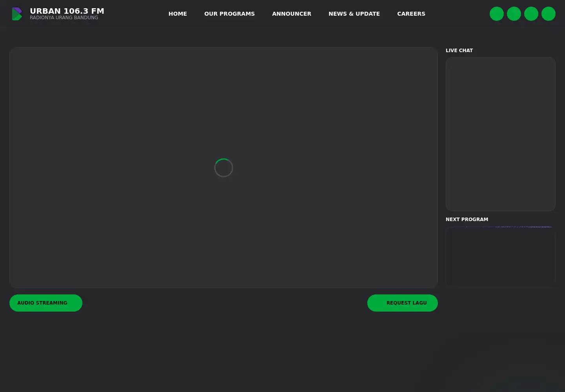Screen dimensions: 565x392
Task: Select News & Update in navigation
Action: (x=354, y=14)
